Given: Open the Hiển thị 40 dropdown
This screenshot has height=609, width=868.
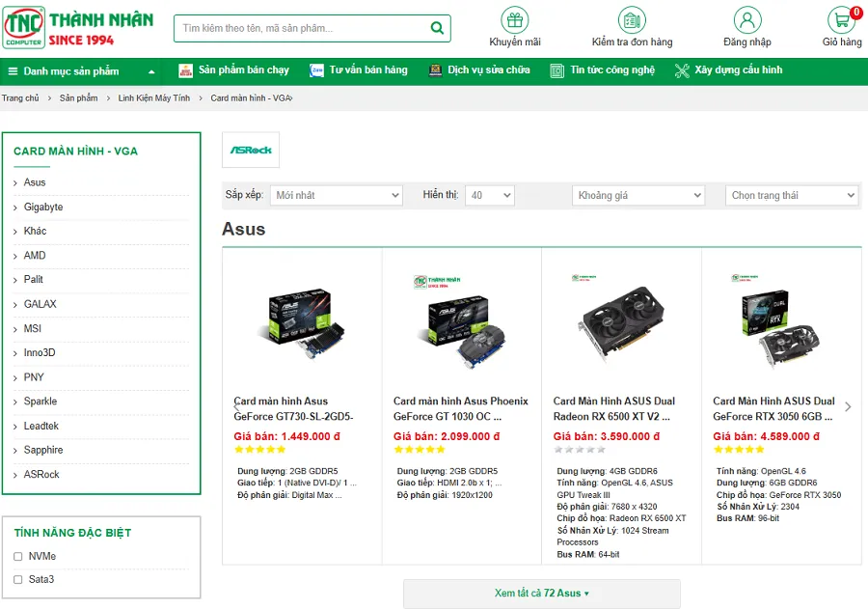Looking at the screenshot, I should click(x=490, y=195).
